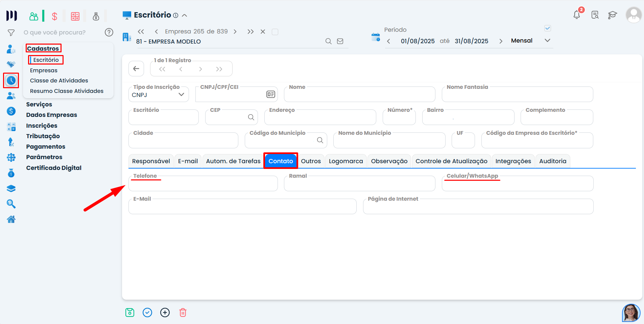Click the add new record plus icon
Image resolution: width=644 pixels, height=324 pixels.
click(x=165, y=313)
